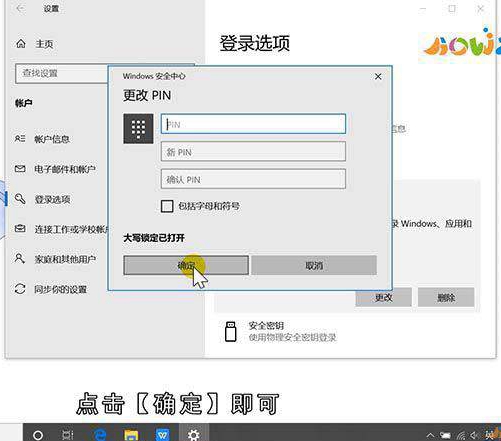Image resolution: width=501 pixels, height=441 pixels.
Task: Click the 大写锁定已打开 warning text
Action: click(x=154, y=238)
